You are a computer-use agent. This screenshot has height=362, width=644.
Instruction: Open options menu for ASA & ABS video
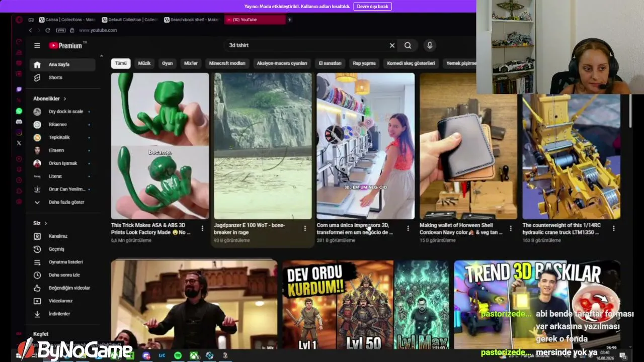point(202,228)
